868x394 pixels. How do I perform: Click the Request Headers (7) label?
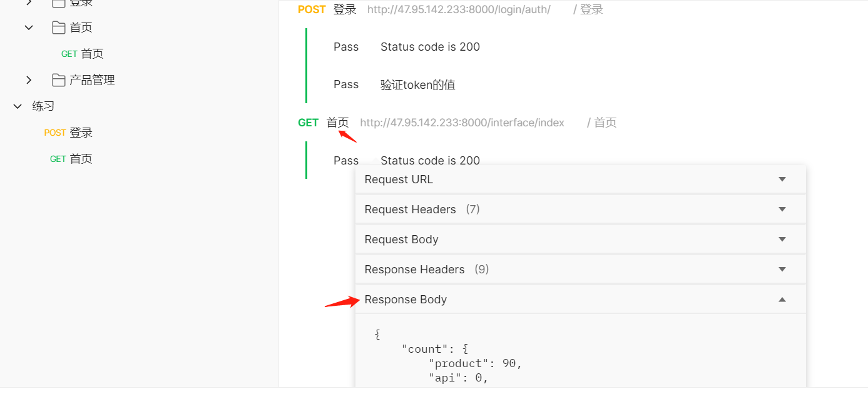pos(422,210)
